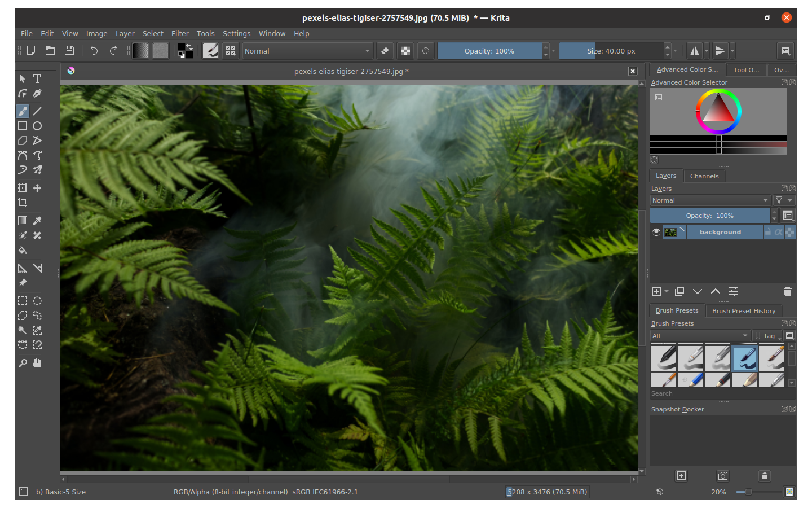Open the Normal blending mode dropdown in toolbar
This screenshot has height=508, width=812.
click(308, 51)
